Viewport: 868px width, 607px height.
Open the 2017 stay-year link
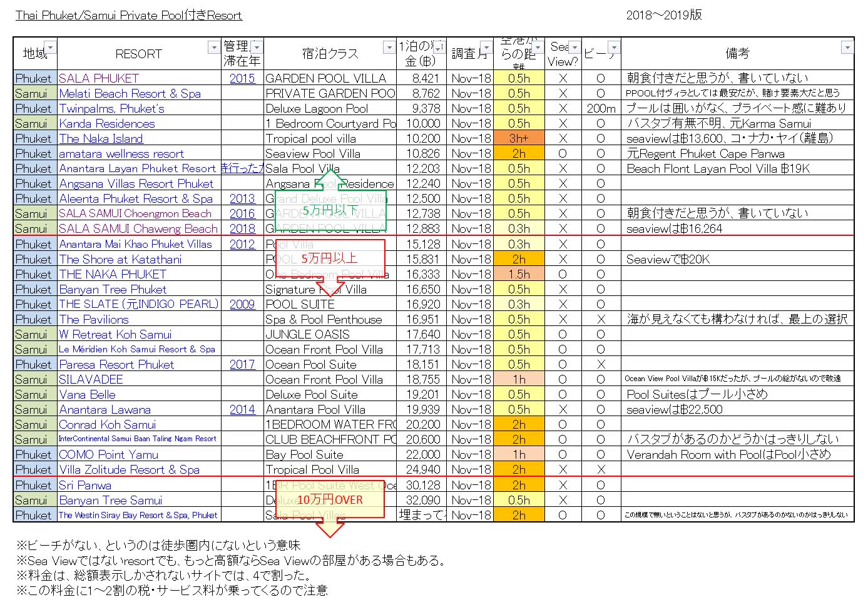pos(242,364)
